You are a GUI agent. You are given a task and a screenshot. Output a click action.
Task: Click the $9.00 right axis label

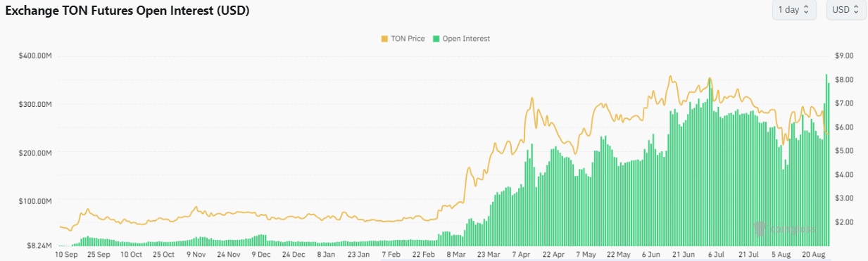[x=843, y=56]
